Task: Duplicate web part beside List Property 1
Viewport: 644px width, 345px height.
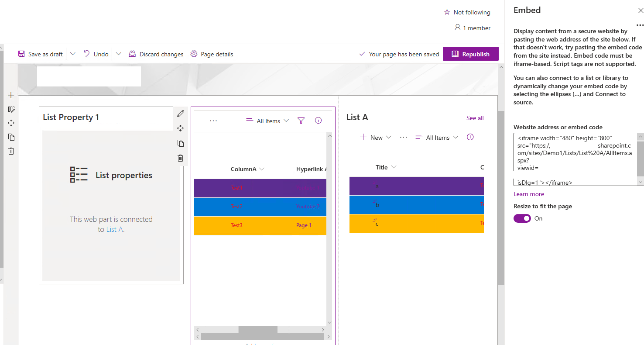Action: (180, 143)
